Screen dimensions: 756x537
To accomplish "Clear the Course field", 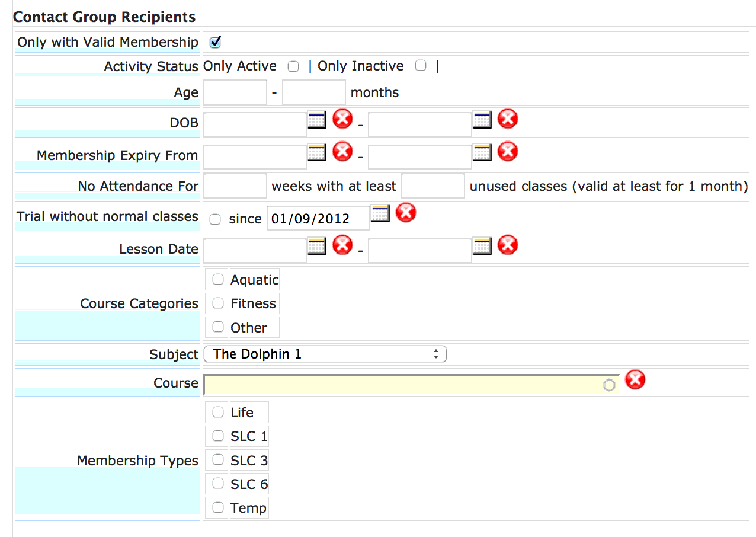I will (635, 380).
